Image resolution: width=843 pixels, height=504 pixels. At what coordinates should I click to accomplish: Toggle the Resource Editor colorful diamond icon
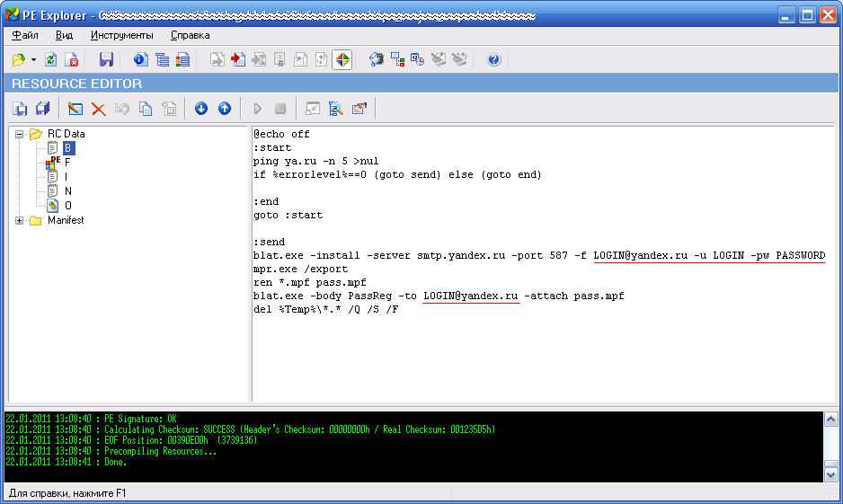[x=342, y=59]
